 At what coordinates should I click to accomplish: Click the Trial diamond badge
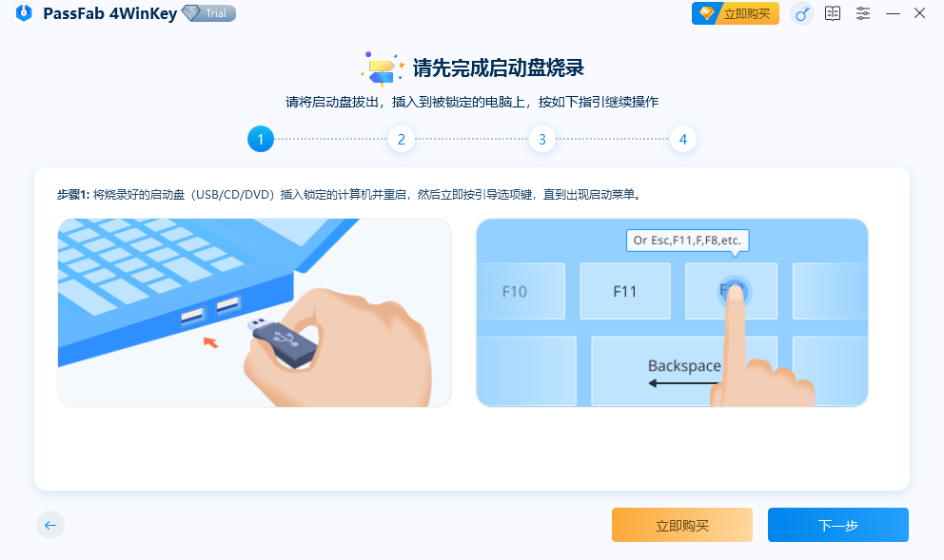[x=209, y=13]
